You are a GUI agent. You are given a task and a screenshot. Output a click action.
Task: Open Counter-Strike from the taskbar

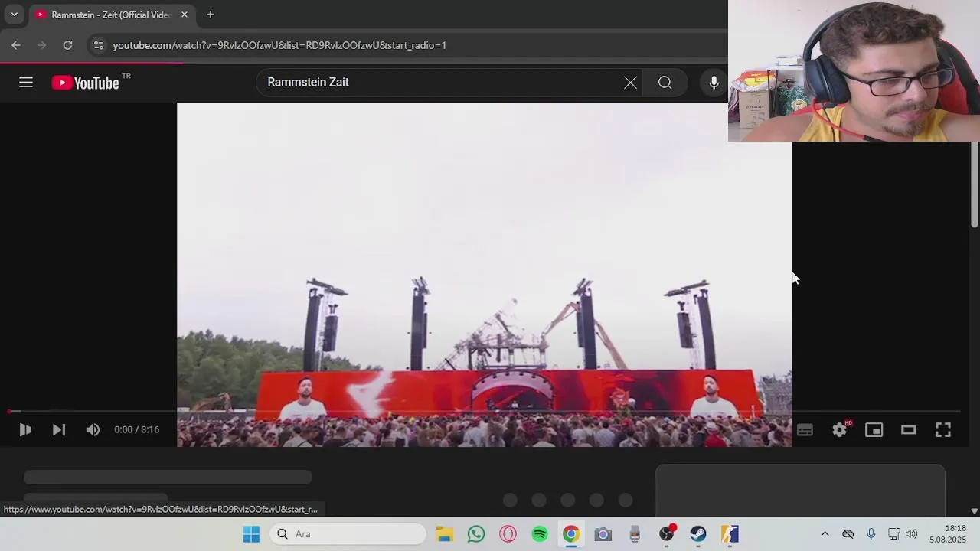click(x=730, y=534)
